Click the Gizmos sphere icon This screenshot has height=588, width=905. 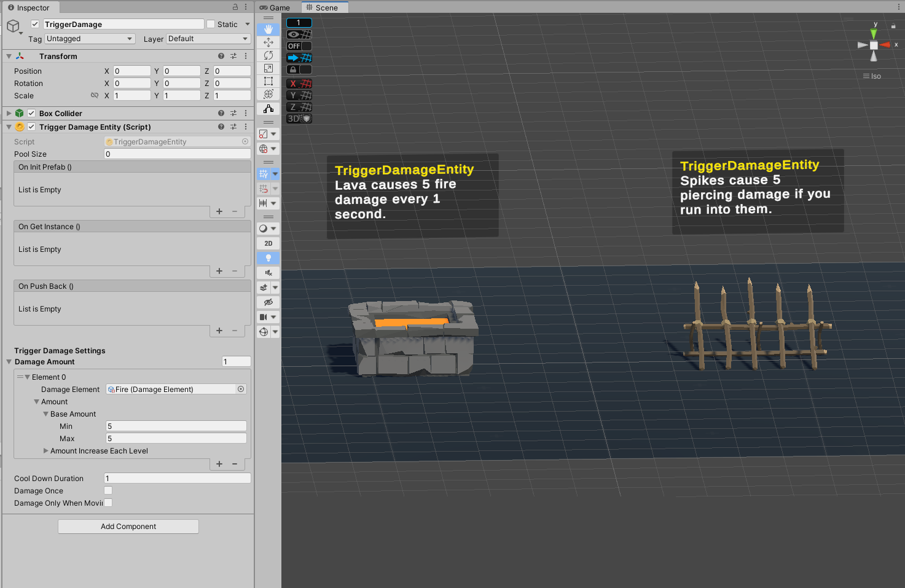click(x=264, y=332)
